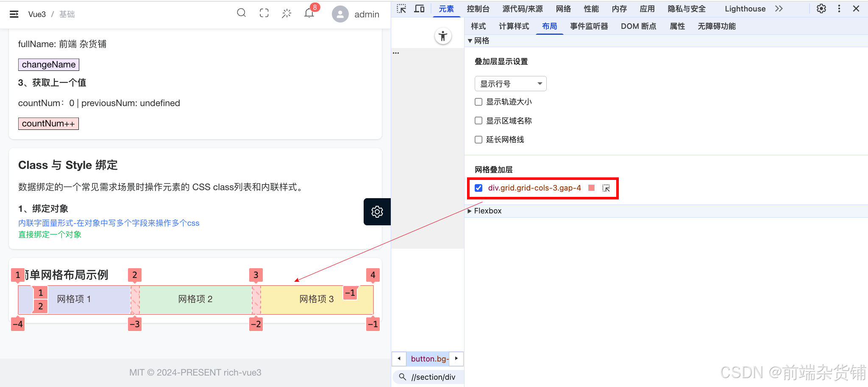
Task: Click the 网格项 3 grid cell
Action: pos(317,299)
